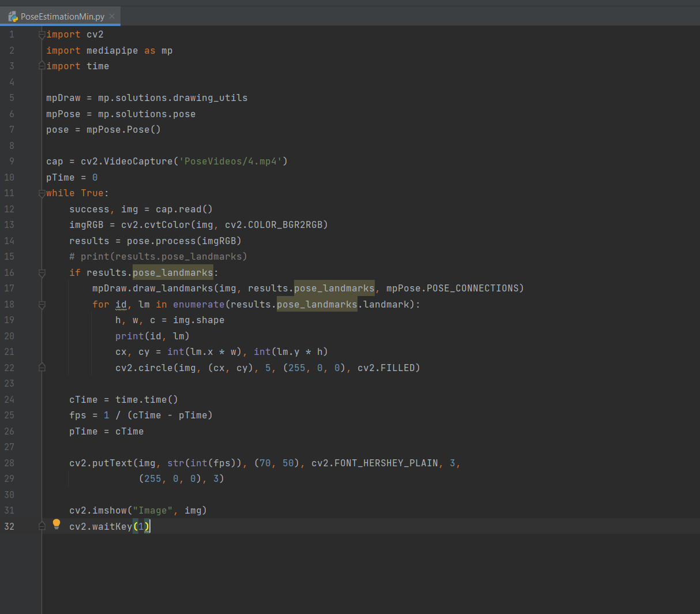
Task: Click 'FONT_HERSHEY_PLAIN' on line 28
Action: [386, 463]
